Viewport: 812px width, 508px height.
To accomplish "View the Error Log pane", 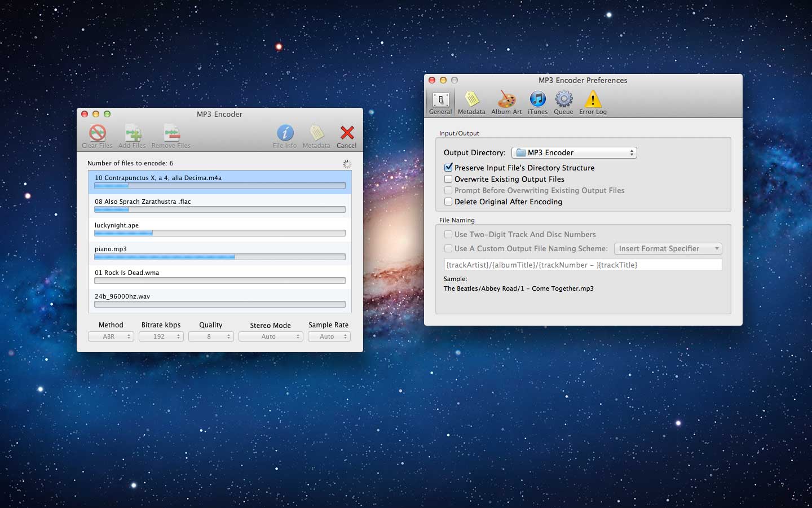I will [x=593, y=102].
